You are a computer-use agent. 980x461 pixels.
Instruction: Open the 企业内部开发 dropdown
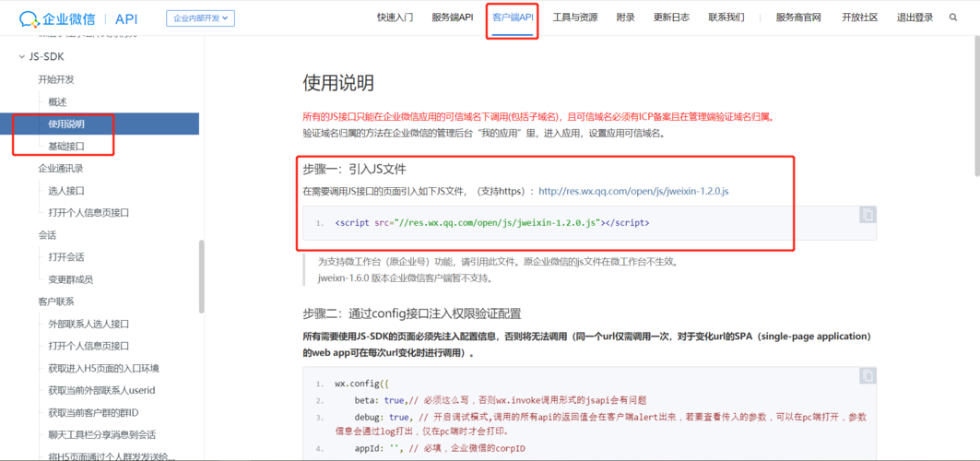click(x=200, y=18)
